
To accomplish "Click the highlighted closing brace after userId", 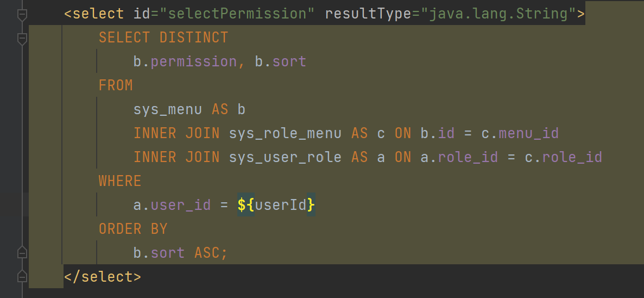I will point(311,204).
